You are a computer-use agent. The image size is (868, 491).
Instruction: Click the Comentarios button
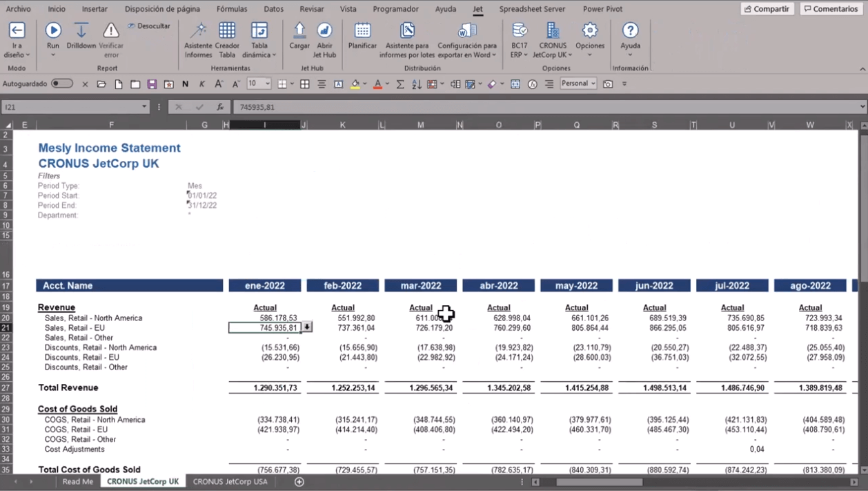click(830, 9)
